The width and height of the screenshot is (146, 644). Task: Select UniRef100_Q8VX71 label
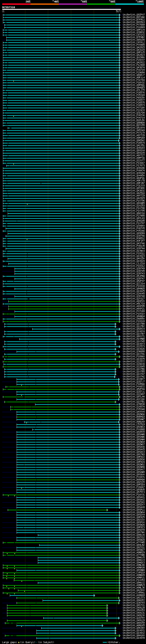pos(134,336)
